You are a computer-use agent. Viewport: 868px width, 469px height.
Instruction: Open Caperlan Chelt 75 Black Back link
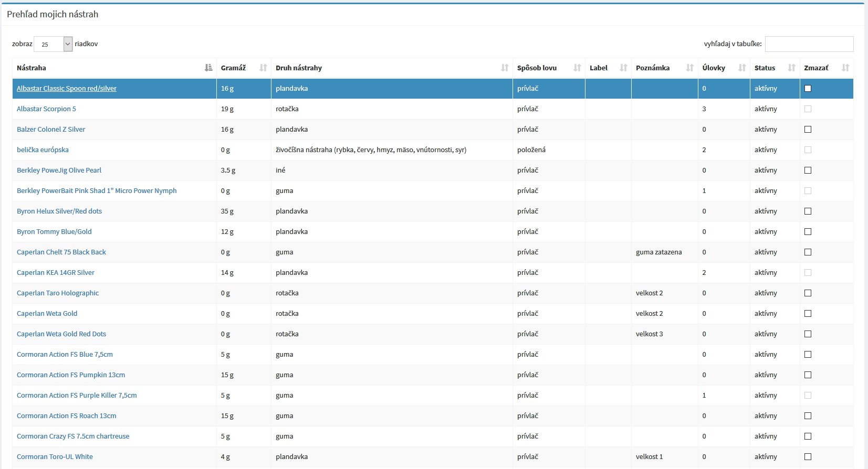pos(61,252)
